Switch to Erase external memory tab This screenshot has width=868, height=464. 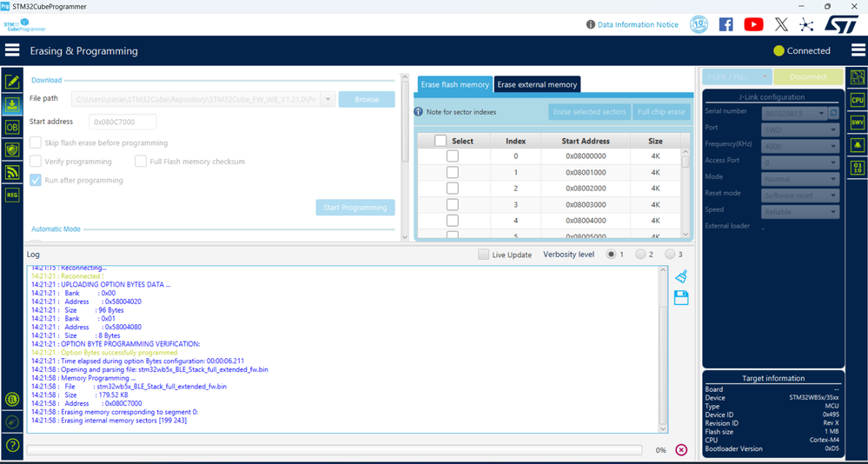[x=537, y=84]
